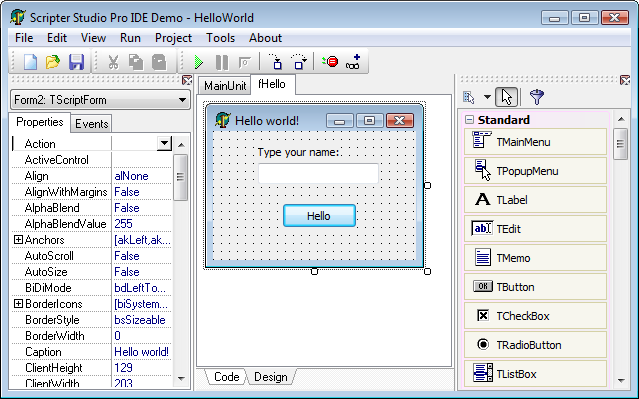Screen dimensions: 639x399
Task: Select TButton component
Action: [x=535, y=287]
